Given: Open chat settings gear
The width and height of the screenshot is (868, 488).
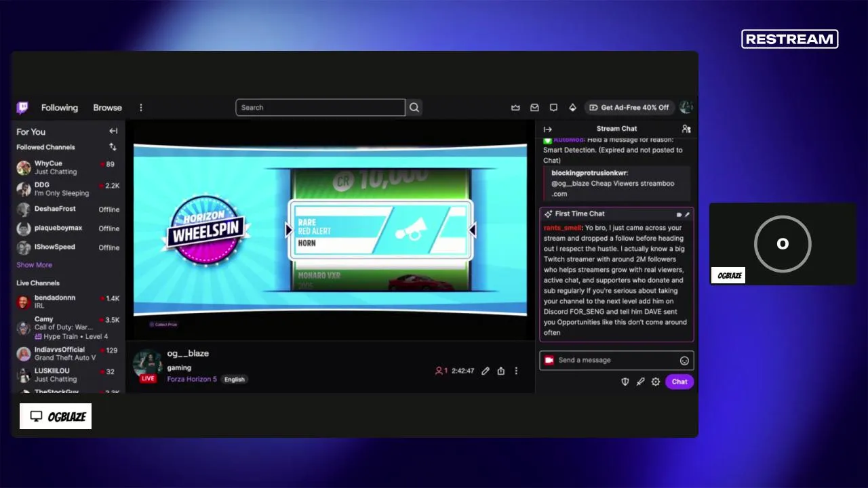Looking at the screenshot, I should tap(656, 382).
